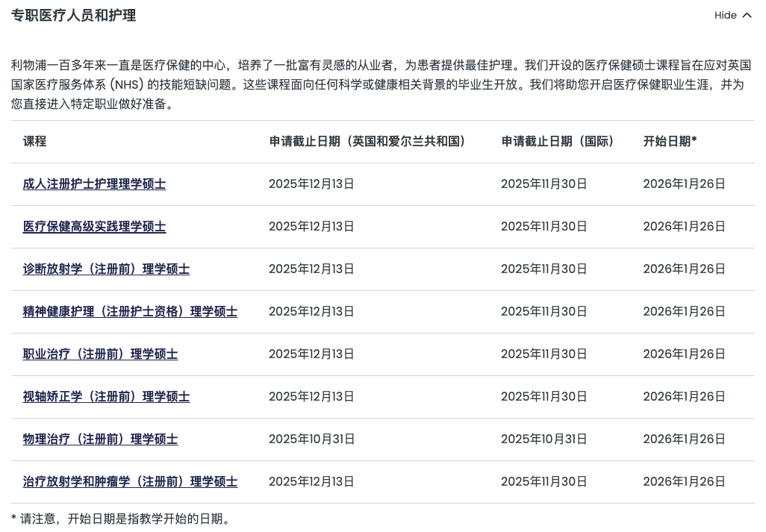The width and height of the screenshot is (766, 532).
Task: Click the chevron-up icon beside Hide
Action: pos(747,16)
